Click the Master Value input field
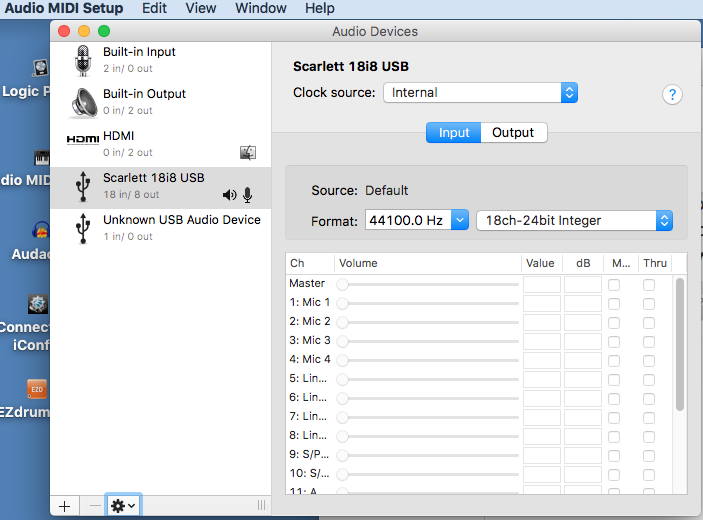 pyautogui.click(x=542, y=285)
